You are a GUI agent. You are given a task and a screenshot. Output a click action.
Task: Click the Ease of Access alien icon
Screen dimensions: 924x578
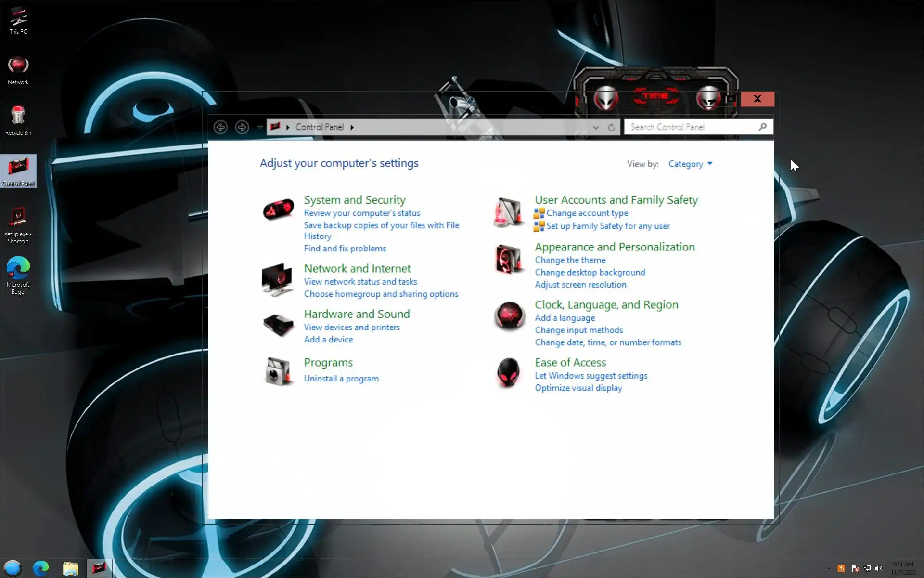[509, 372]
